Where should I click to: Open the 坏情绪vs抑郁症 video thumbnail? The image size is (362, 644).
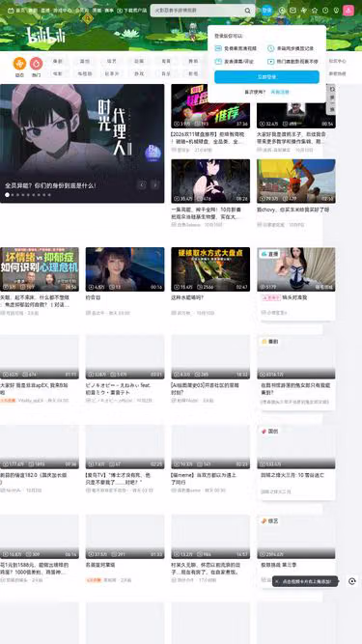coord(40,269)
